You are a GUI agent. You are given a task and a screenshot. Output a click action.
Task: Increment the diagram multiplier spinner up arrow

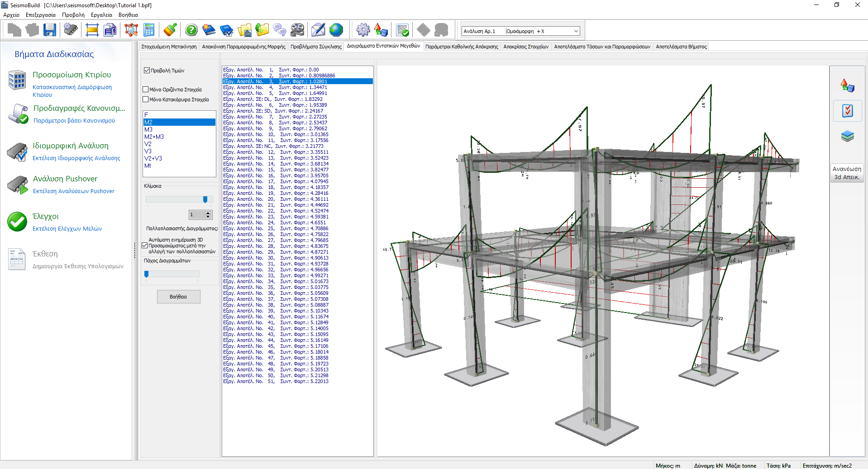[x=208, y=213]
